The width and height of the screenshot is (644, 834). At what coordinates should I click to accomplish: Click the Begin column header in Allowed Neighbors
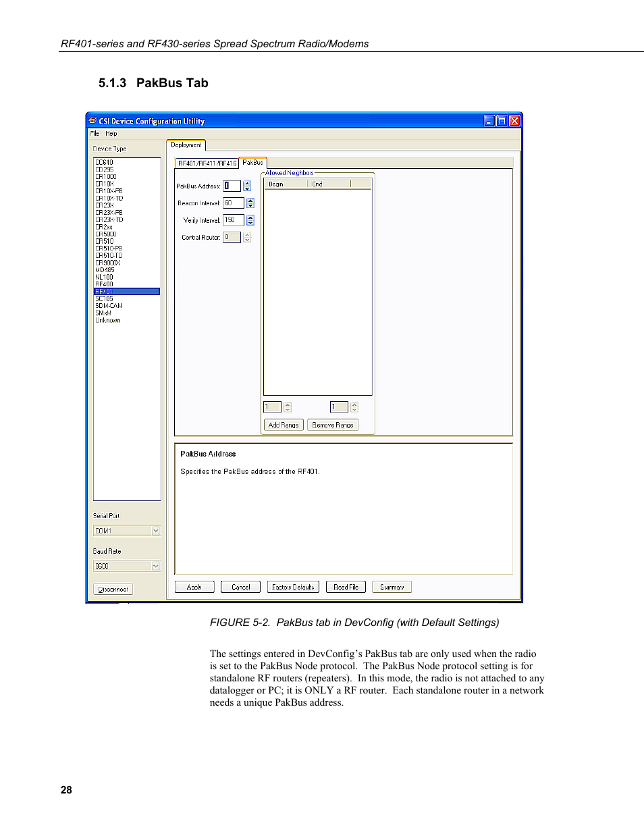coord(285,184)
